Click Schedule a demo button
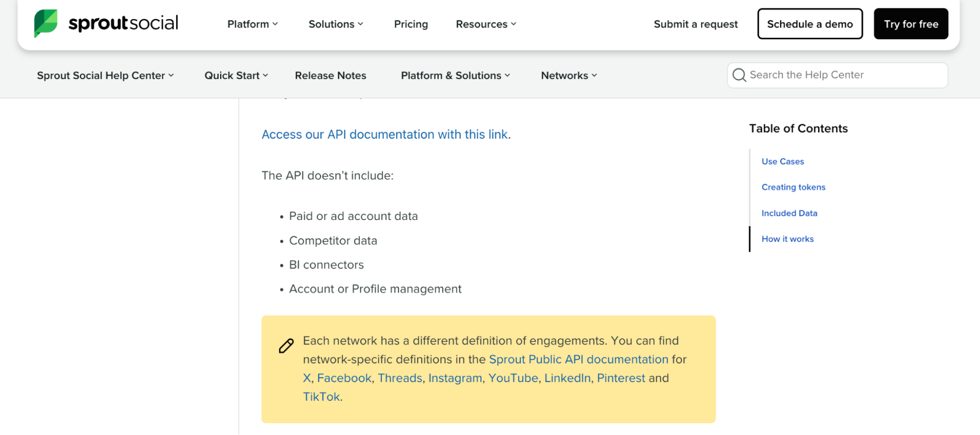 810,24
